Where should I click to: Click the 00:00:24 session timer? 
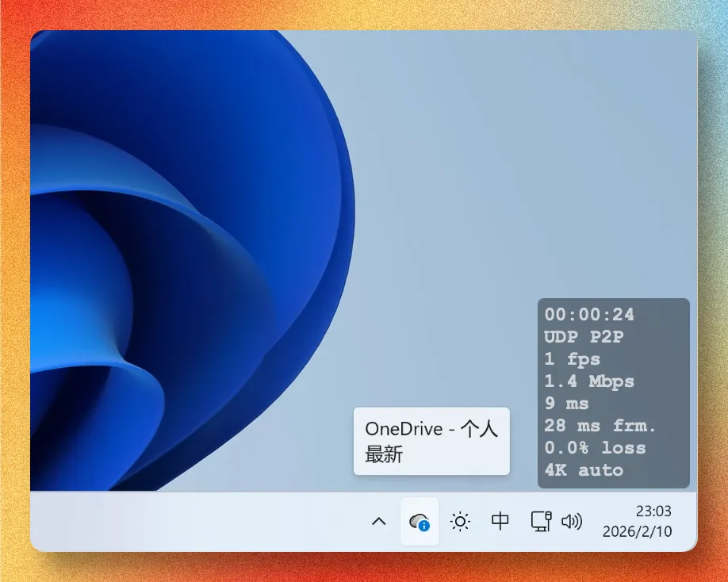pos(589,315)
